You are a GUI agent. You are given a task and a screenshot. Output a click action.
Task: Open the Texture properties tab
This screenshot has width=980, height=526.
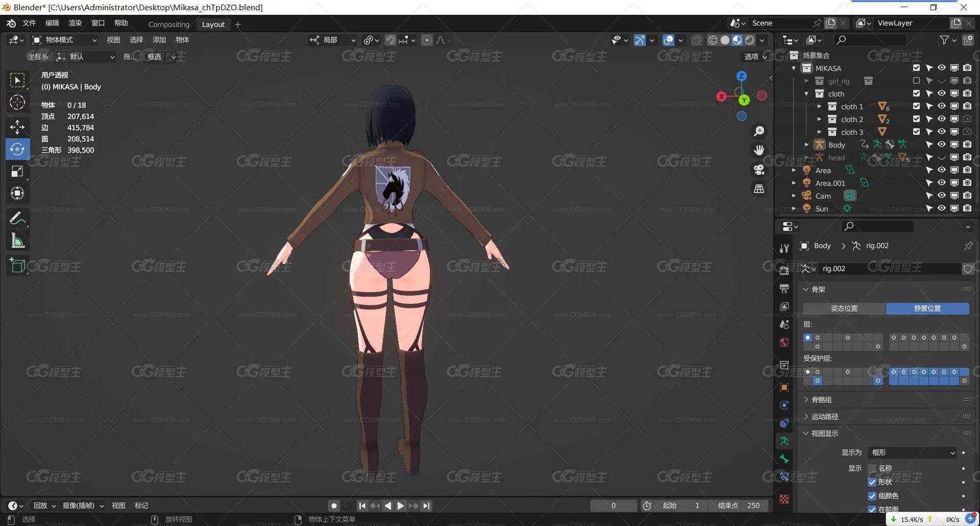(x=785, y=499)
